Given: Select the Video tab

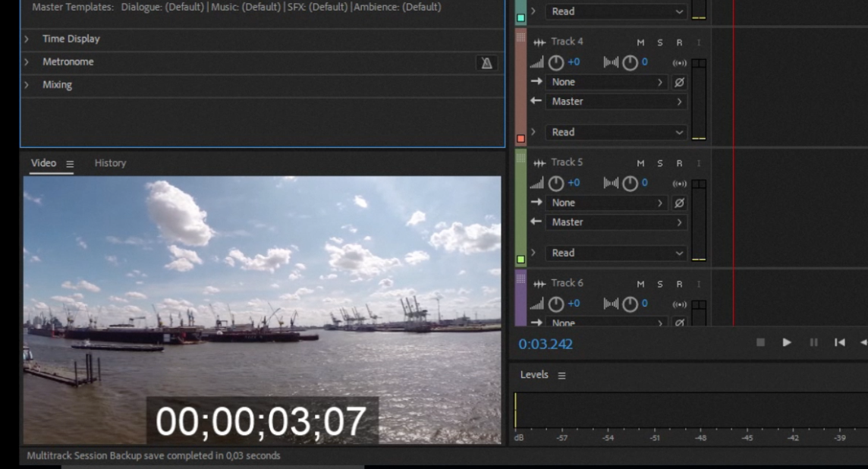Looking at the screenshot, I should pos(44,162).
